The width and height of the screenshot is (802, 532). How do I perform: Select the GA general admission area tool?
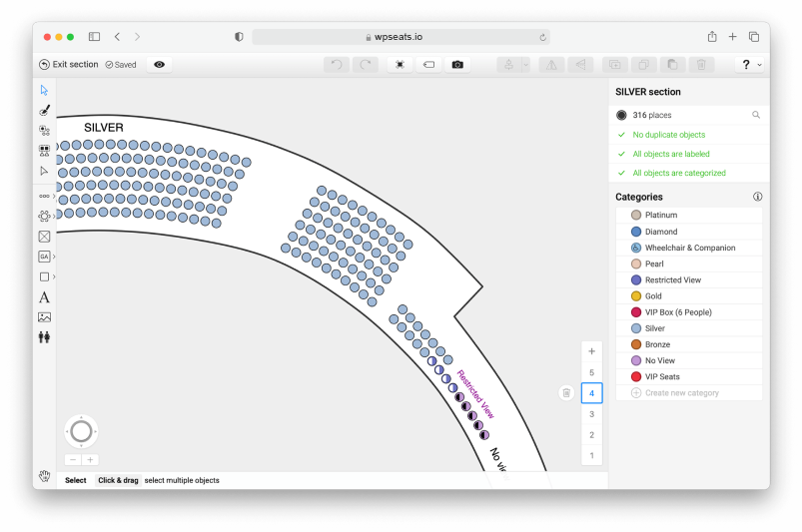(x=44, y=257)
